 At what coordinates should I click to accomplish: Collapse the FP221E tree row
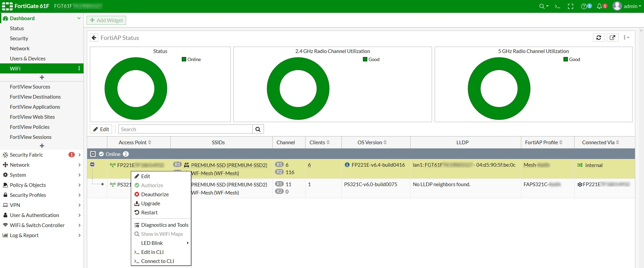pyautogui.click(x=92, y=164)
